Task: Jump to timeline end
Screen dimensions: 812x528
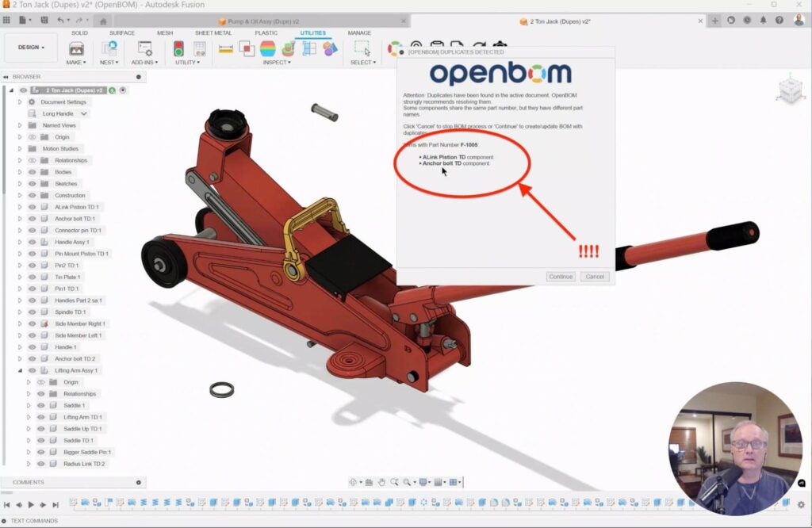Action: 56,504
